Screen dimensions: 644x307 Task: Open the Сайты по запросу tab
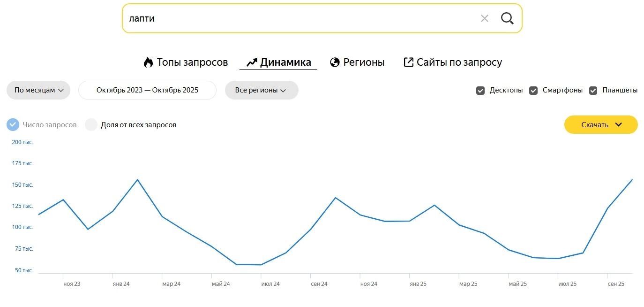tap(459, 62)
